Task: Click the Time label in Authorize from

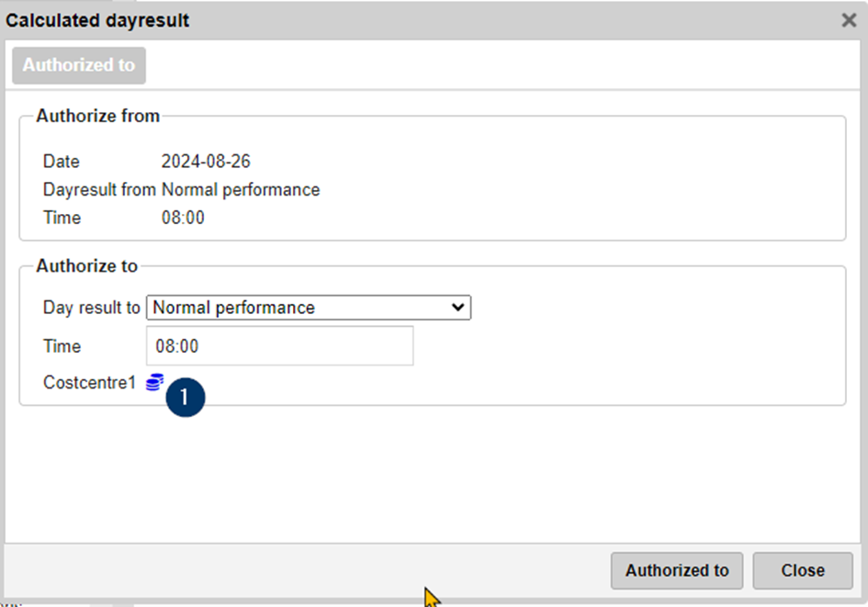Action: click(x=62, y=218)
